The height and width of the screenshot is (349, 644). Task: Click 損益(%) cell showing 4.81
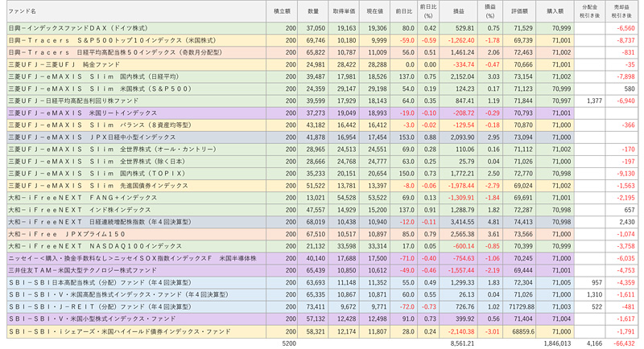(x=493, y=222)
